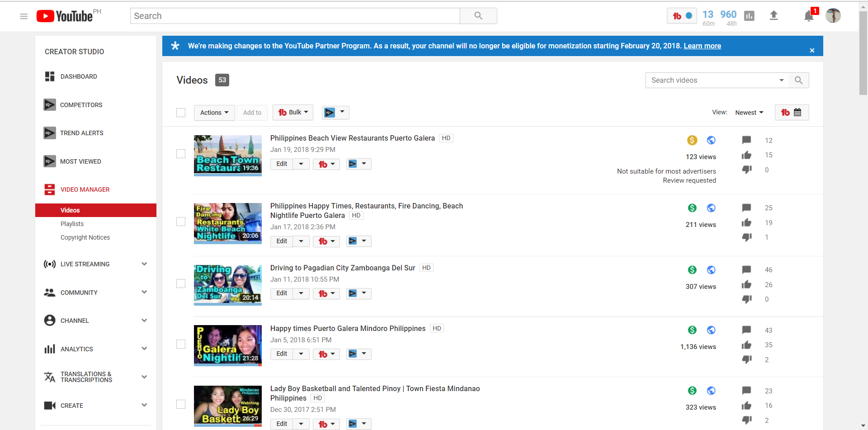The image size is (868, 430).
Task: Open TubeBuddy menu for Philippines Happy Times
Action: click(326, 241)
